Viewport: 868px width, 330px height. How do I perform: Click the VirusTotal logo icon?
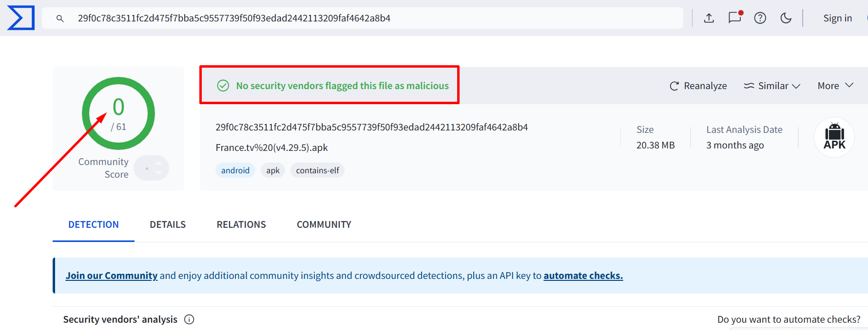click(x=21, y=18)
